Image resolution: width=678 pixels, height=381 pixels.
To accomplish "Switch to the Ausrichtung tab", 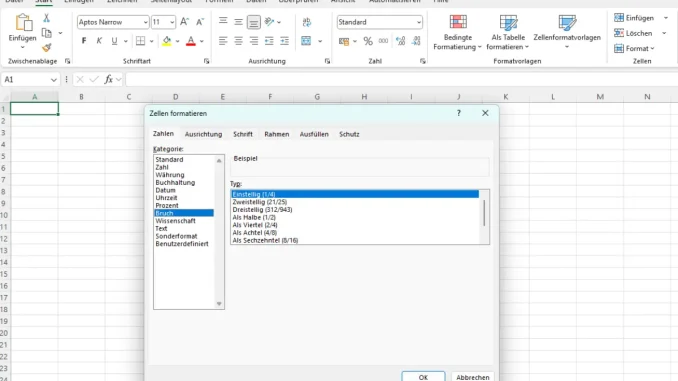I will pos(203,134).
